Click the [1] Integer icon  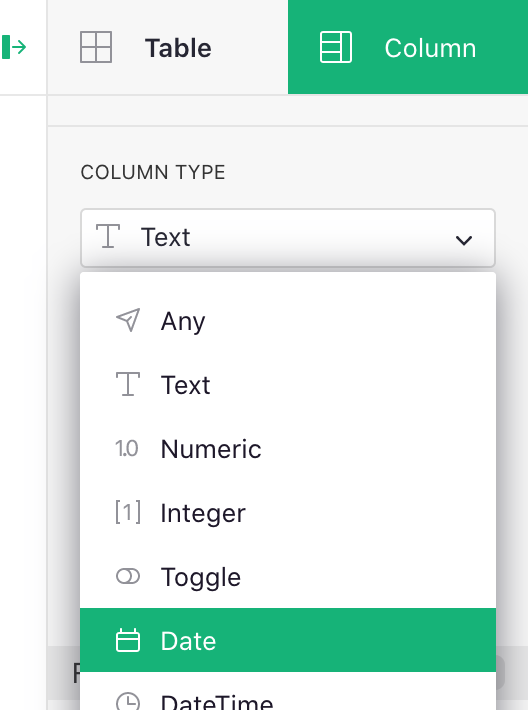click(x=128, y=512)
